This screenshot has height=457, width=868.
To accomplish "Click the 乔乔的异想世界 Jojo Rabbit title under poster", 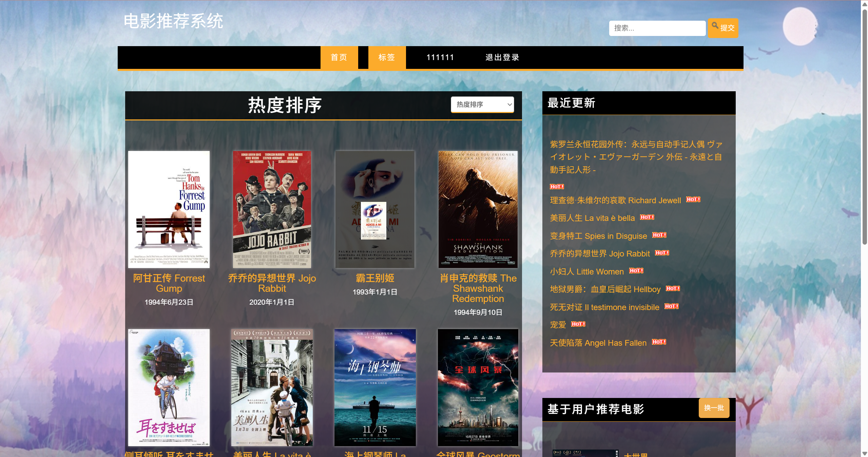I will [272, 283].
